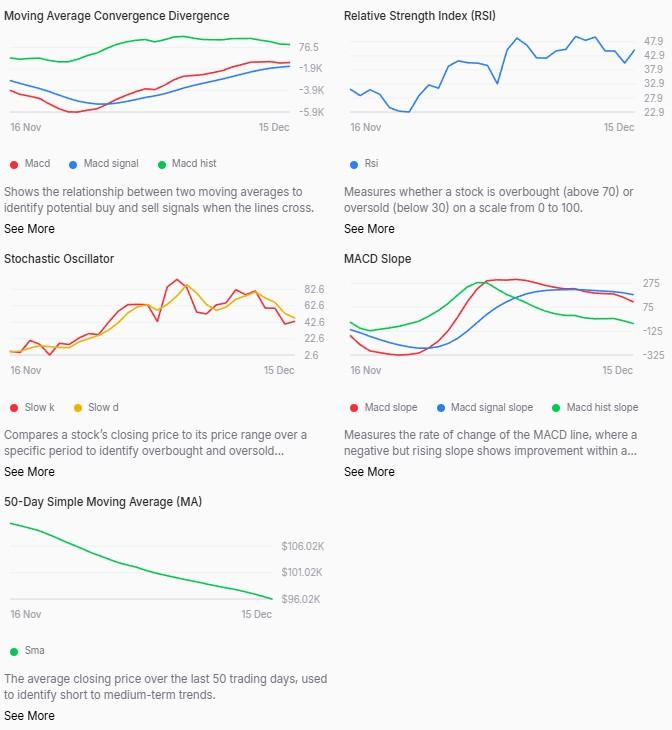Expand See More under MACD description
The height and width of the screenshot is (730, 672).
(x=29, y=229)
